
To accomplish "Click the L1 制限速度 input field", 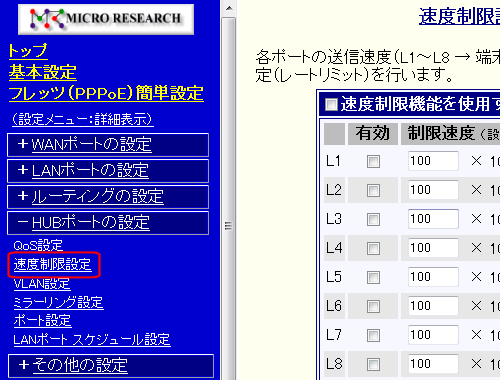I will point(433,161).
